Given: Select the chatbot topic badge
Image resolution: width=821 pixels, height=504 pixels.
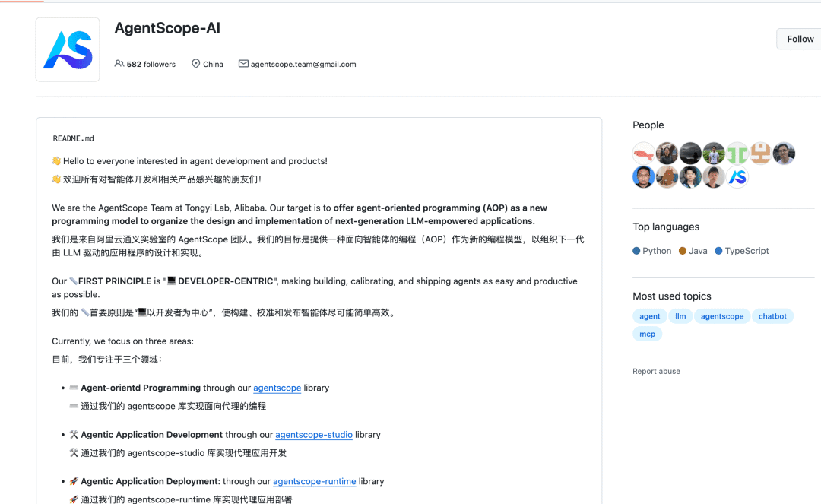Looking at the screenshot, I should coord(772,316).
